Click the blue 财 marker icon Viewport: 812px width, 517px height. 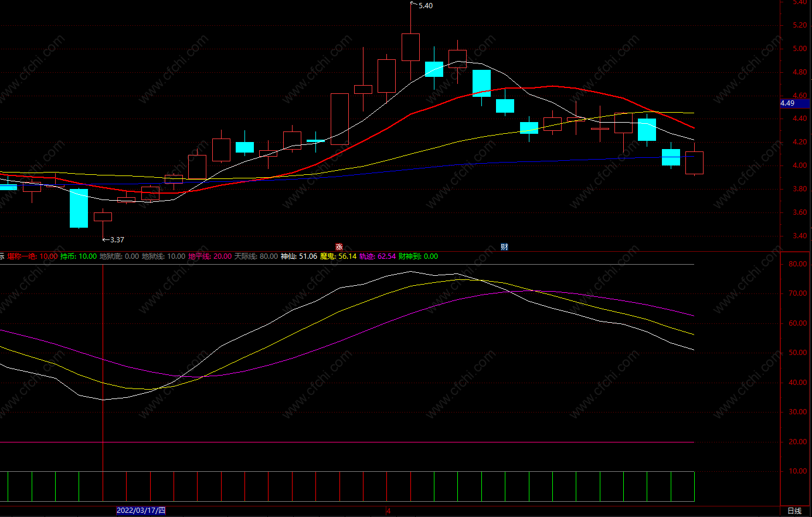tap(504, 247)
